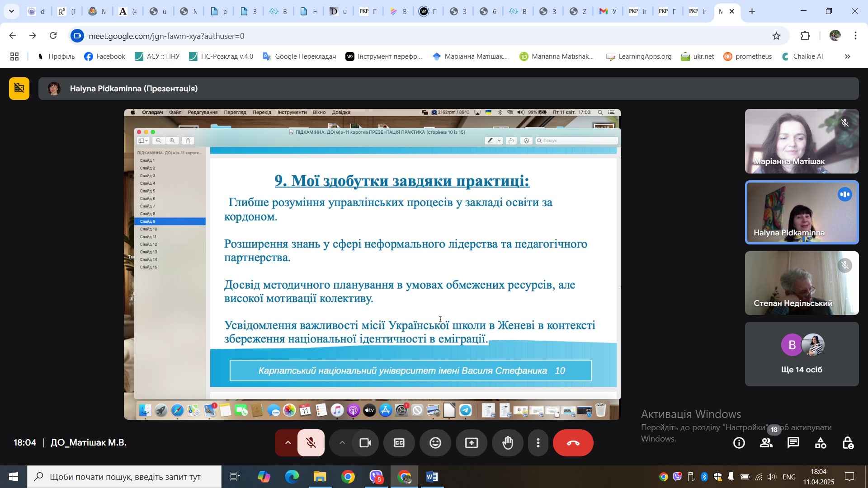Expand video settings arrow beside camera

click(x=342, y=443)
